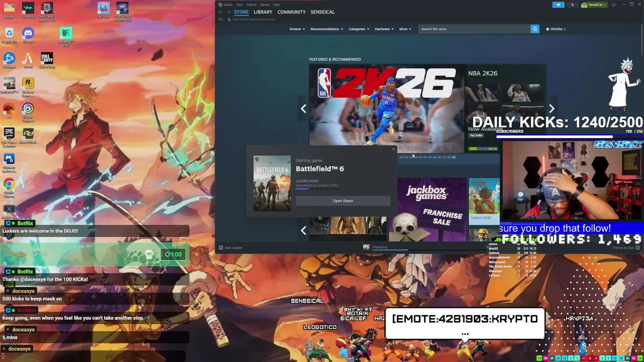Launch Battle.net from the desktop
644x362 pixels.
tap(9, 60)
